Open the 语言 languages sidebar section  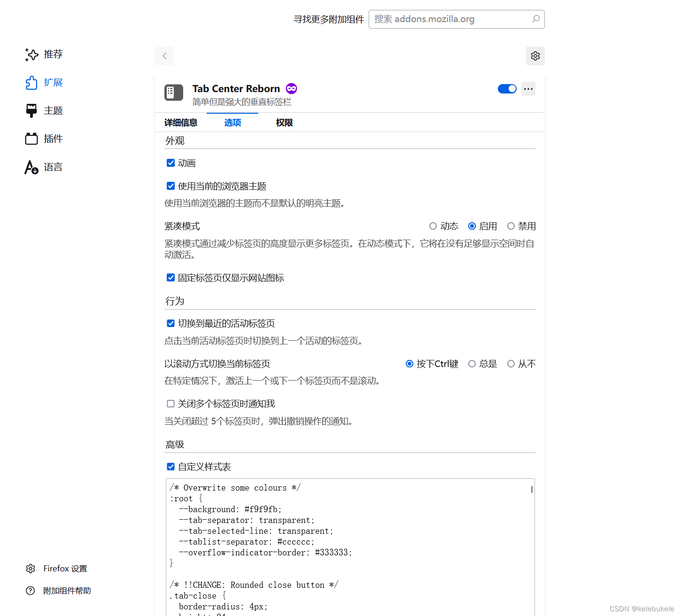click(44, 167)
